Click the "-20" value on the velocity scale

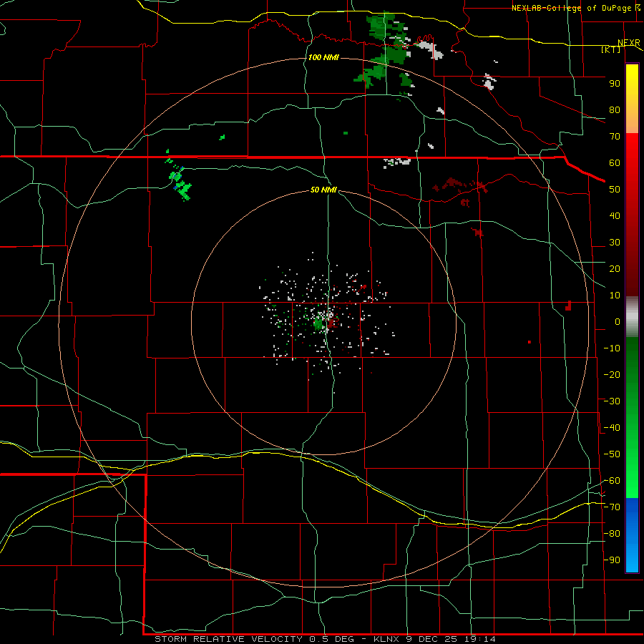612,375
